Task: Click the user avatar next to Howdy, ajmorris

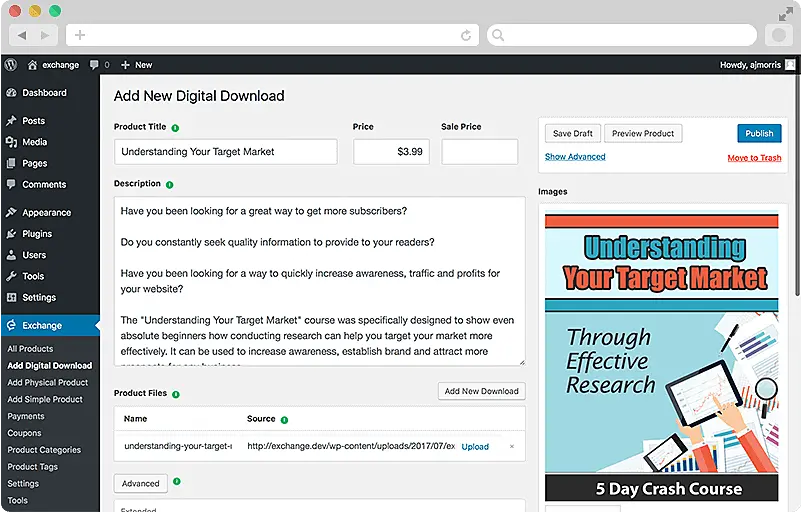Action: coord(790,64)
